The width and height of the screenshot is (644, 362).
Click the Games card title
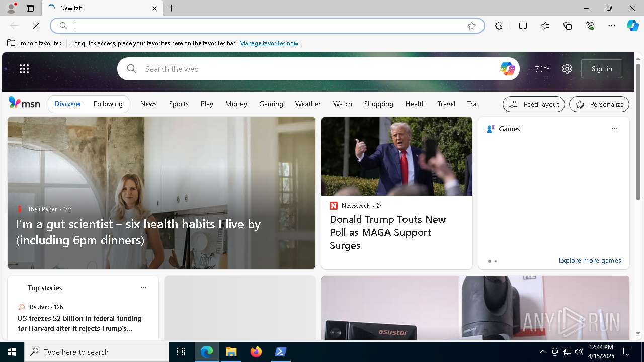[509, 129]
